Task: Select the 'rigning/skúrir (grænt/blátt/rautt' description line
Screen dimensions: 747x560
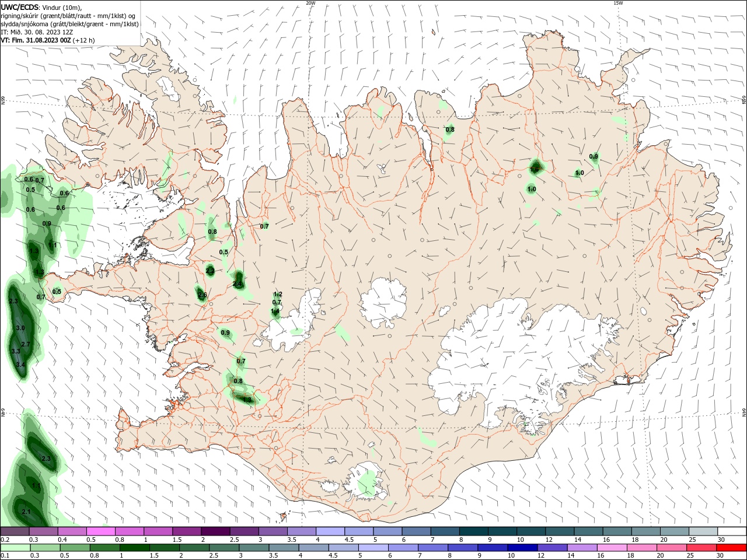Action: tap(69, 15)
